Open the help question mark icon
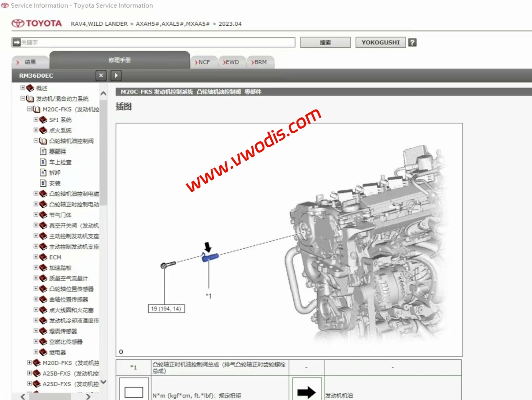The image size is (532, 400). point(413,42)
